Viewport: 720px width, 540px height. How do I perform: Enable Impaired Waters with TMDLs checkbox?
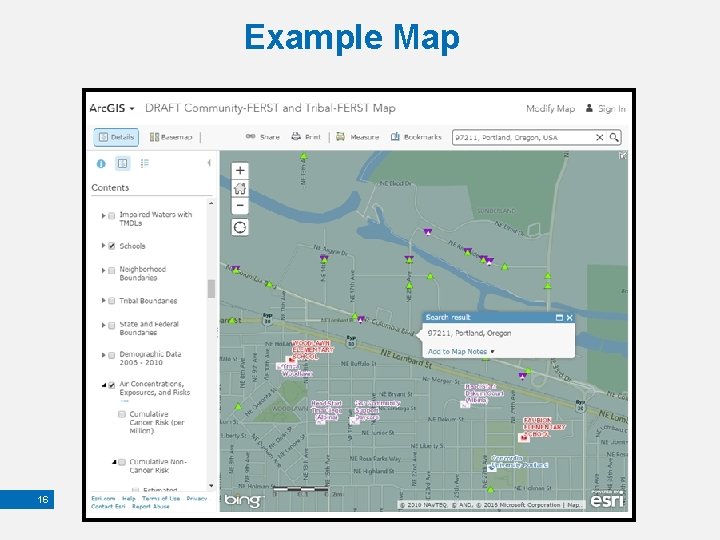coord(112,216)
